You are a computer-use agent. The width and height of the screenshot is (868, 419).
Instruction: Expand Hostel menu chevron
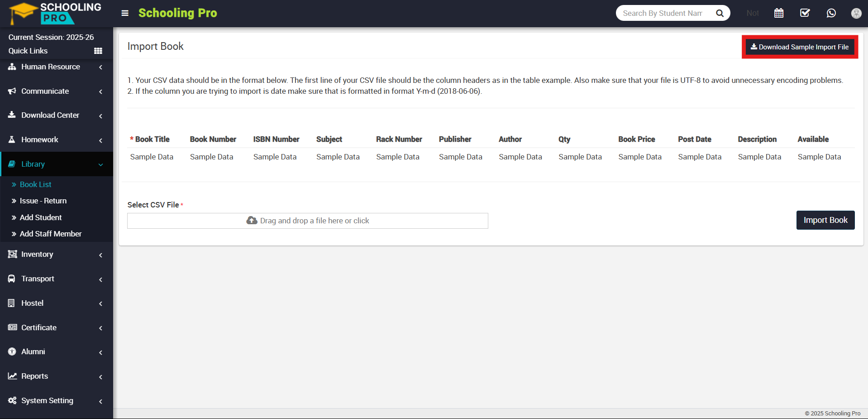100,303
